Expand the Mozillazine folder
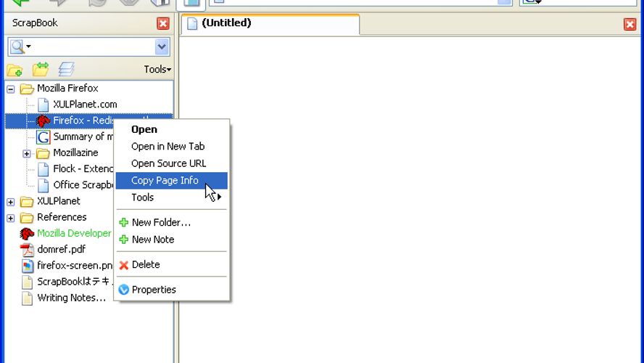 coord(27,153)
